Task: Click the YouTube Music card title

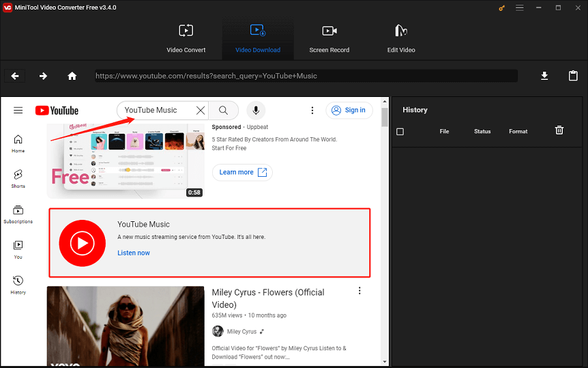Action: [144, 224]
